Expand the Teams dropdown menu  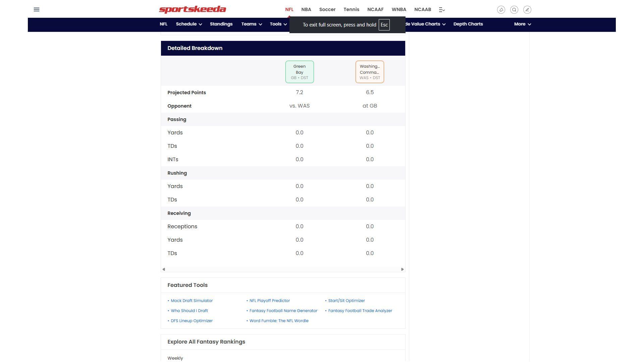[x=251, y=24]
